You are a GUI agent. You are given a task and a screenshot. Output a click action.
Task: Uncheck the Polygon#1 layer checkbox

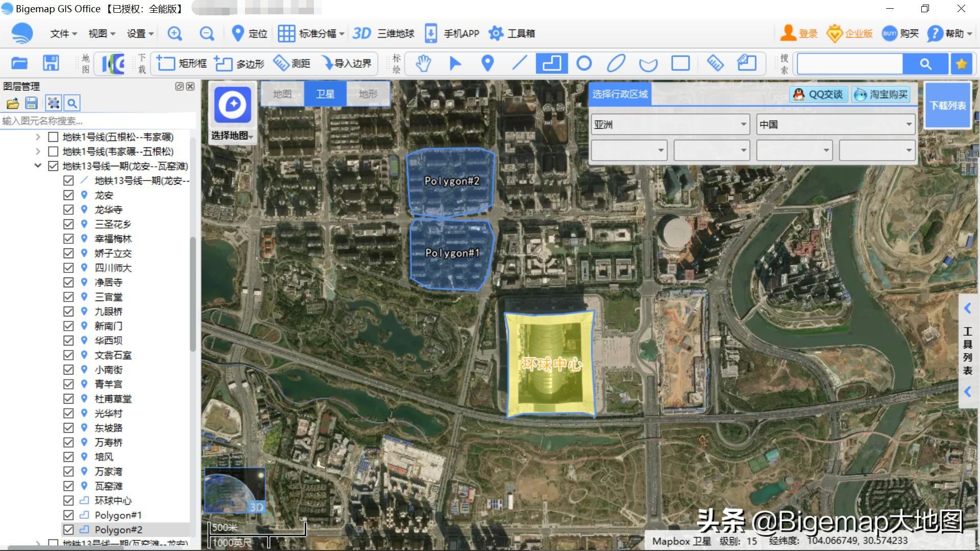(x=69, y=515)
